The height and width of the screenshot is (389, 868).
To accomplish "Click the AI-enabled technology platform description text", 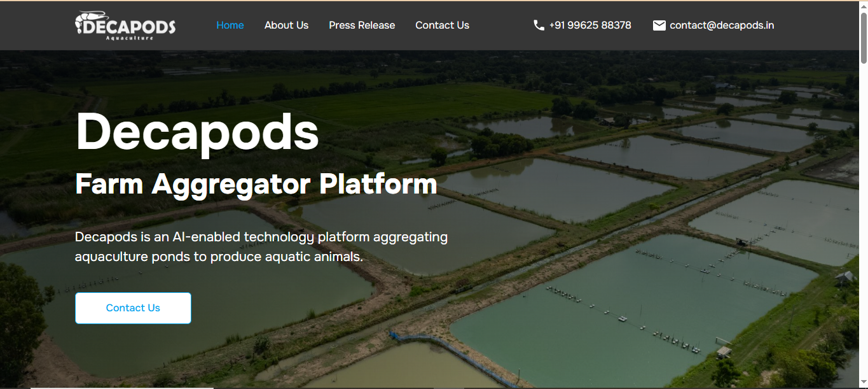I will coord(261,247).
